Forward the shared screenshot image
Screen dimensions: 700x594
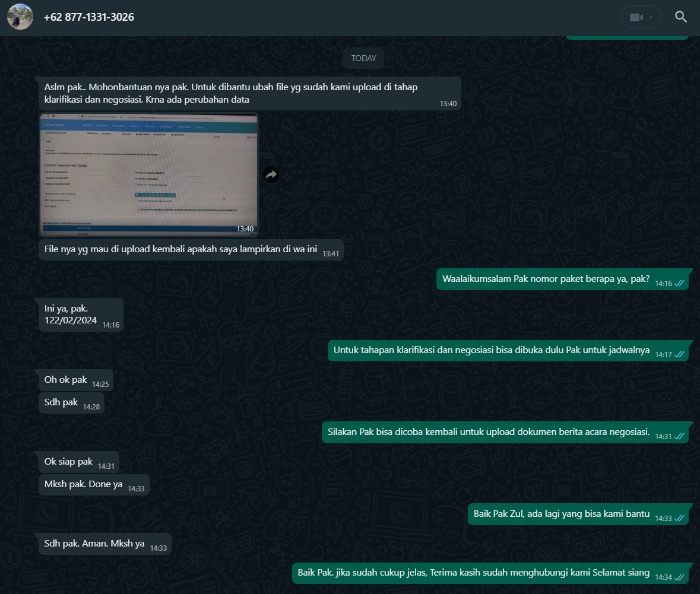click(271, 174)
